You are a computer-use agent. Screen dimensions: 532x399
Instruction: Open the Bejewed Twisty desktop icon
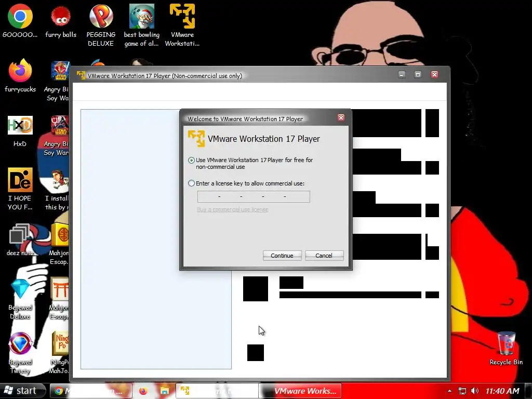point(20,353)
